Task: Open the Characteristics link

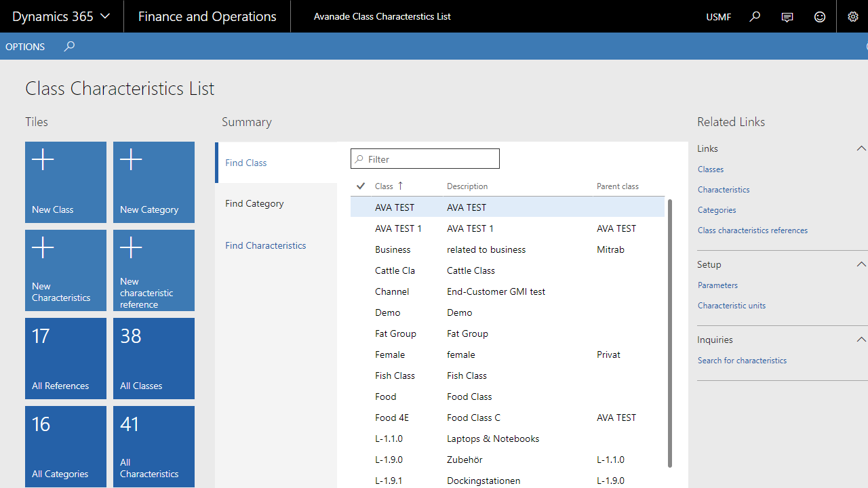Action: click(724, 190)
